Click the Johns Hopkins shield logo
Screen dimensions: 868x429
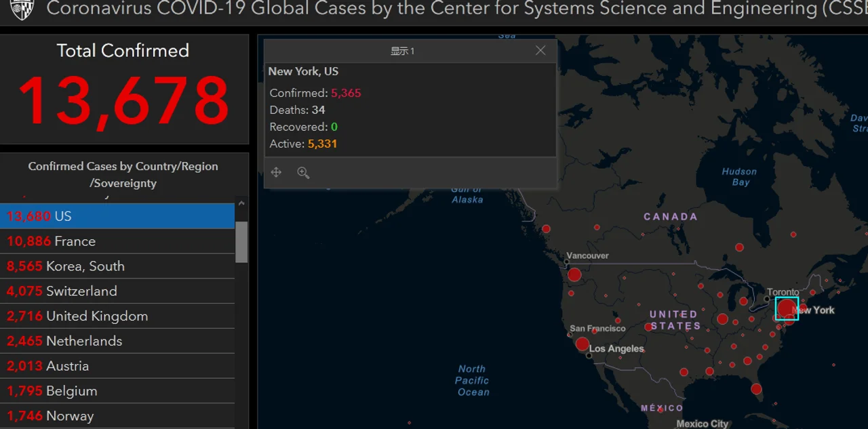pos(22,9)
